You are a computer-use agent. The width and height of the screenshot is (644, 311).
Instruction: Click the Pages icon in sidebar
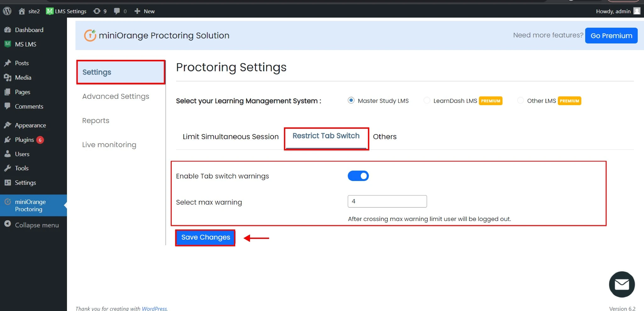pyautogui.click(x=8, y=92)
